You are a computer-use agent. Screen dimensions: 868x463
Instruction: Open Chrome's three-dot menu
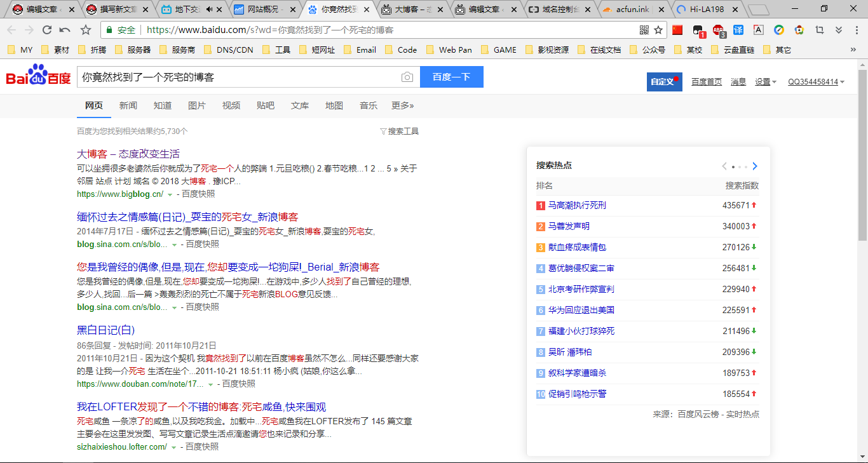click(856, 30)
